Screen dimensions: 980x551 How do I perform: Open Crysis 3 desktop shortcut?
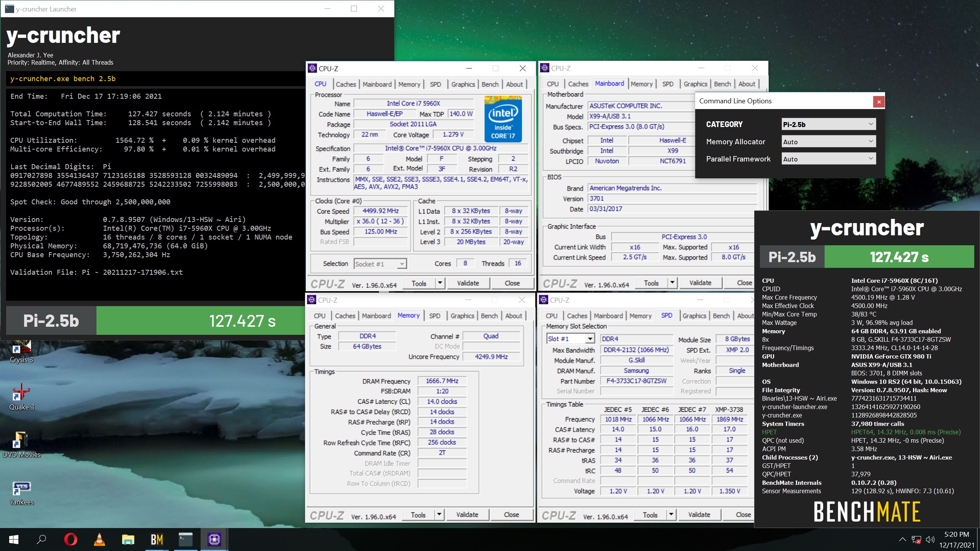(21, 351)
